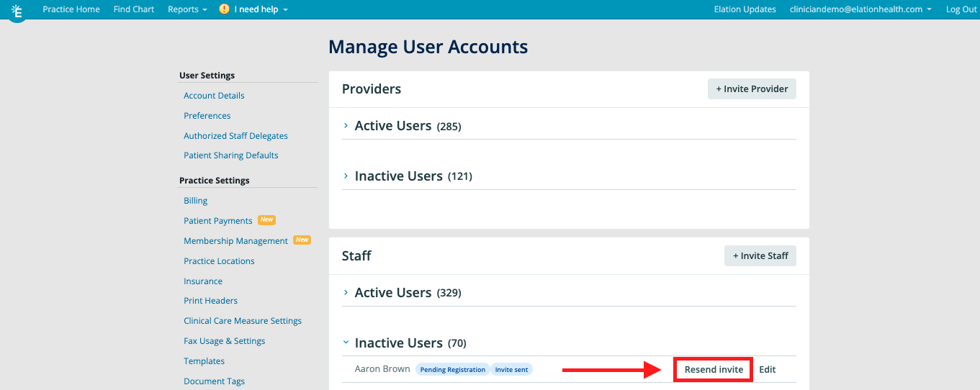Resend invite to Aaron Brown
The width and height of the screenshot is (980, 390).
(714, 369)
